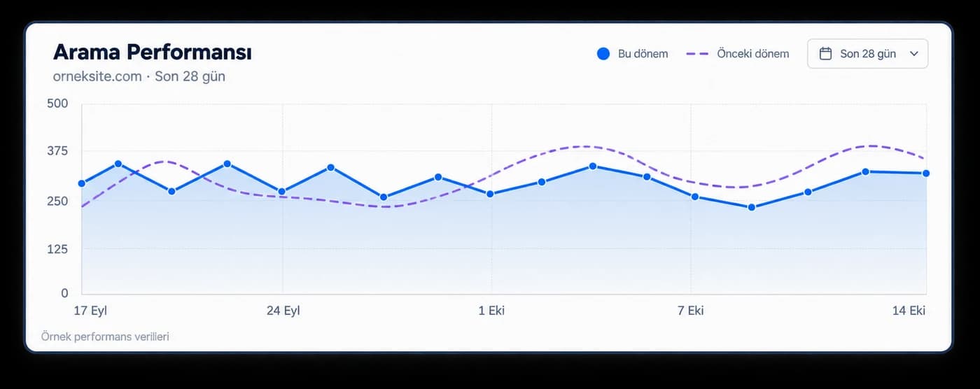
Task: Click the chevron arrow beside Son 28 gün
Action: tap(913, 54)
